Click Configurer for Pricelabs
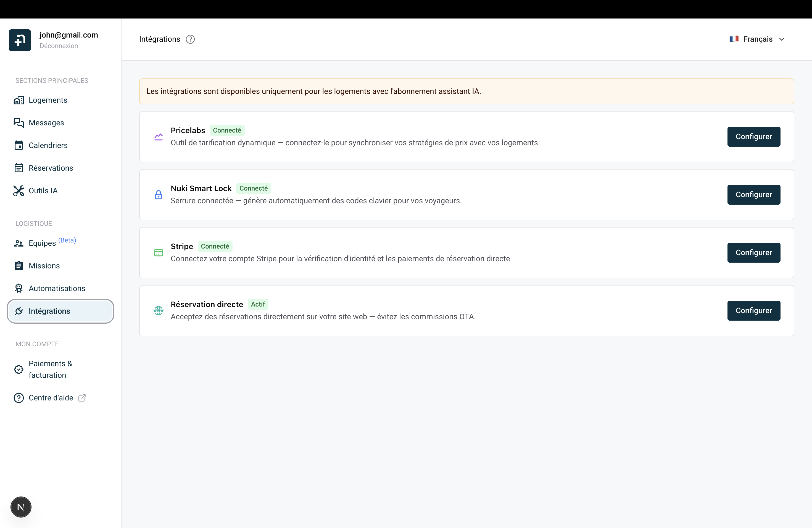The height and width of the screenshot is (528, 812). pos(754,137)
